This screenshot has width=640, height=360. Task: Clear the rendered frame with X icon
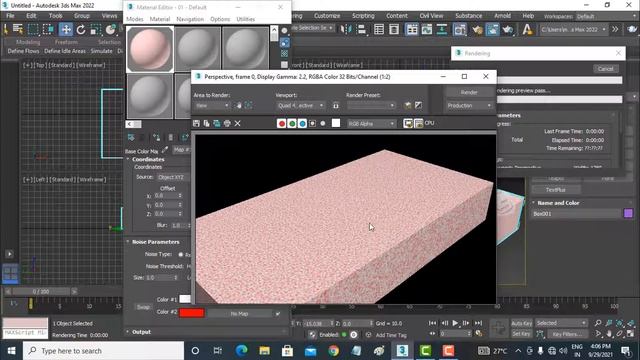[x=238, y=123]
